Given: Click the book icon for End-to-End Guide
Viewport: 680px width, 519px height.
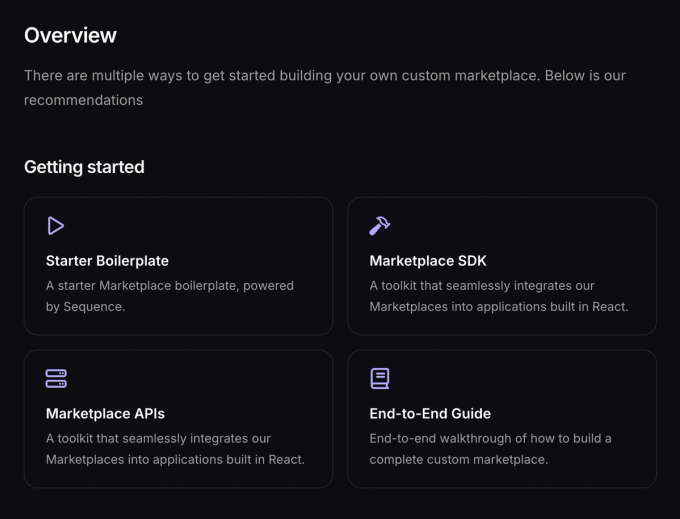Looking at the screenshot, I should (x=379, y=379).
